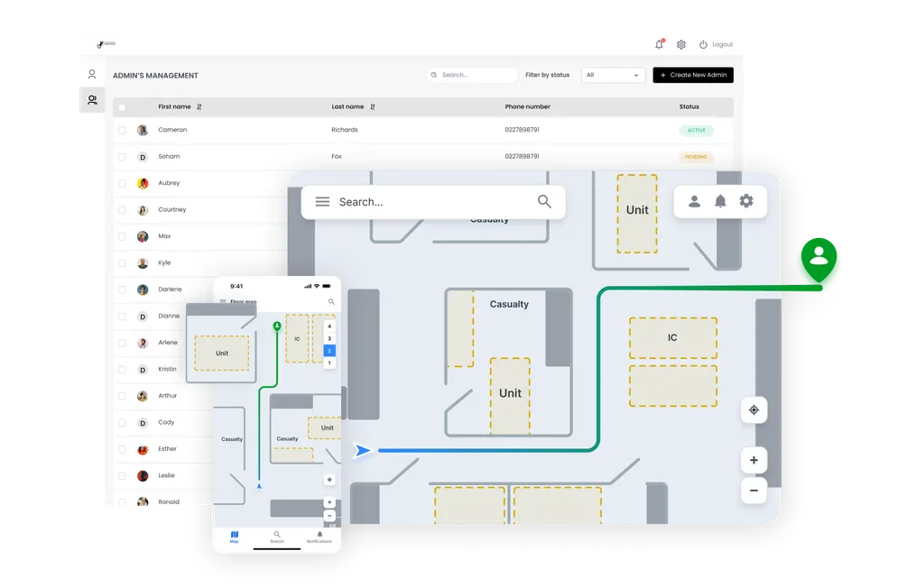Click the magnifier icon in map search bar
This screenshot has height=588, width=898.
coord(544,202)
